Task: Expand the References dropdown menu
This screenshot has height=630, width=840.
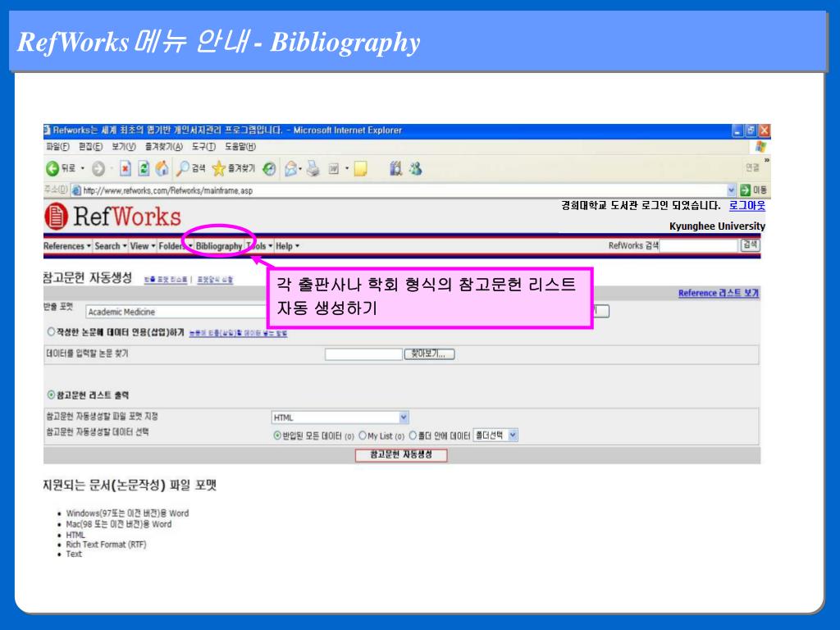Action: (67, 246)
